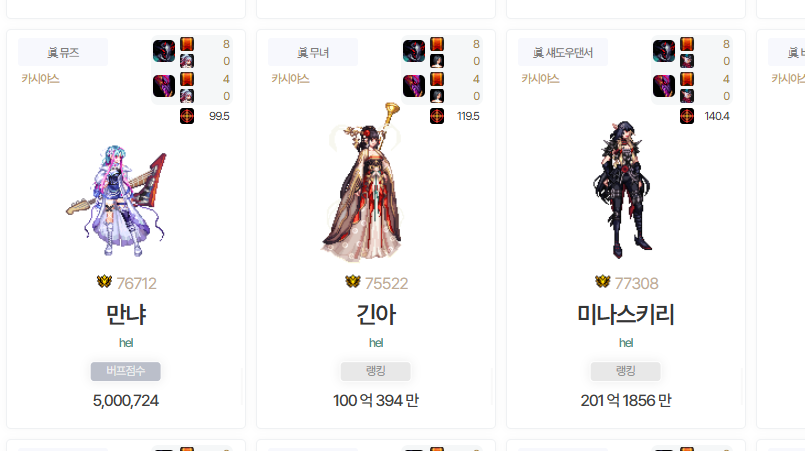
Task: Click top dark-helmet raid icon on 만냐 card
Action: [x=164, y=51]
